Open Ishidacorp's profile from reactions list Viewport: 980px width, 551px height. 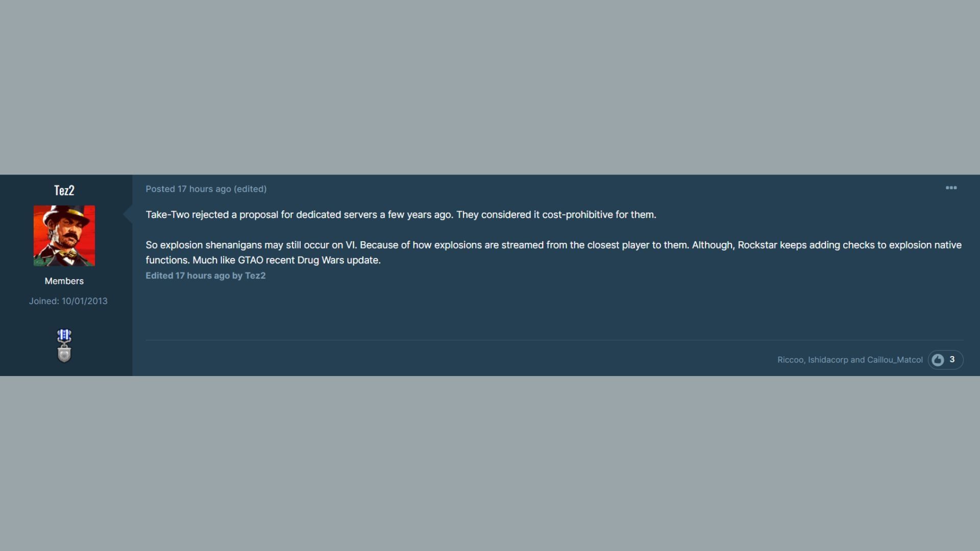828,360
